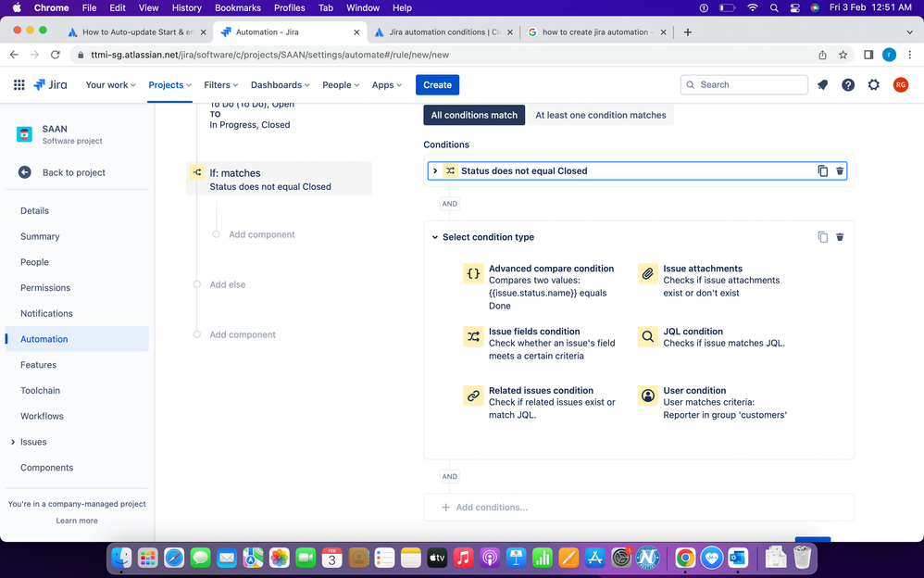
Task: Click Add else in rule tree
Action: (x=228, y=284)
